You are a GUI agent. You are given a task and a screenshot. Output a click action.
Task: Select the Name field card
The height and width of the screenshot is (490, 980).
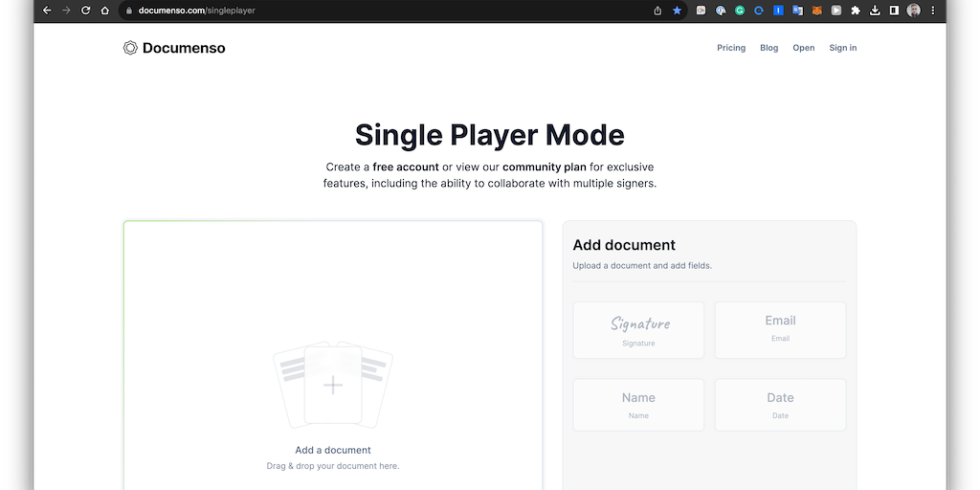pos(638,405)
